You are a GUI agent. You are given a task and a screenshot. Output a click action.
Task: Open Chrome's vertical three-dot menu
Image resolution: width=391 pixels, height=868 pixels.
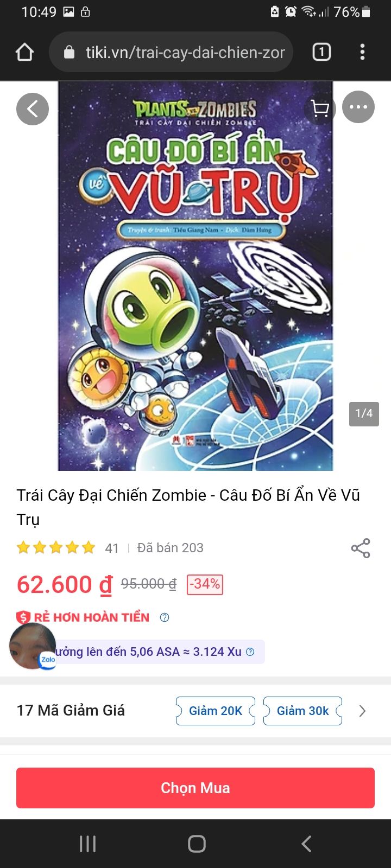click(362, 52)
